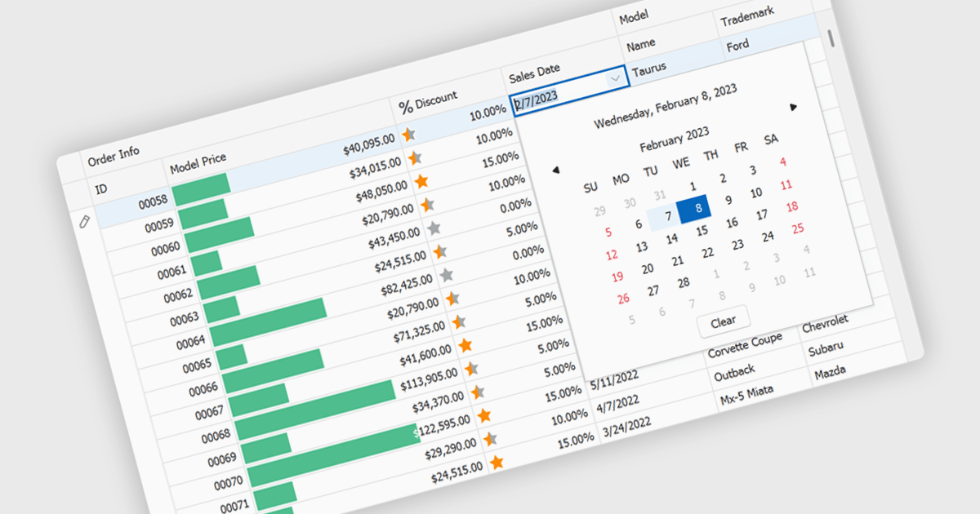This screenshot has height=514, width=980.
Task: Click the orange star next to $41,600.00
Action: click(x=465, y=345)
